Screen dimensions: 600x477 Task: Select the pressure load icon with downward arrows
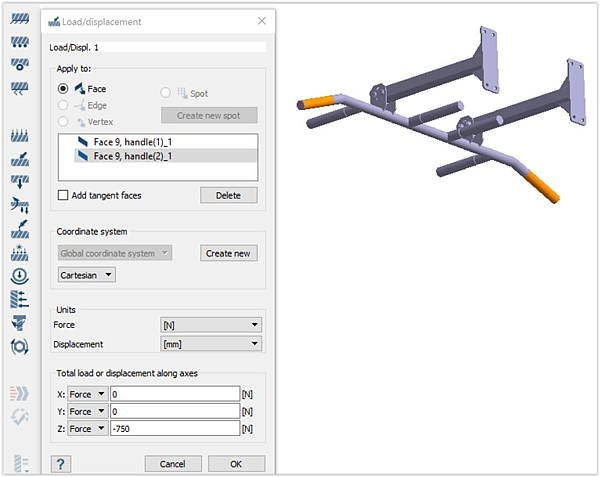20,136
